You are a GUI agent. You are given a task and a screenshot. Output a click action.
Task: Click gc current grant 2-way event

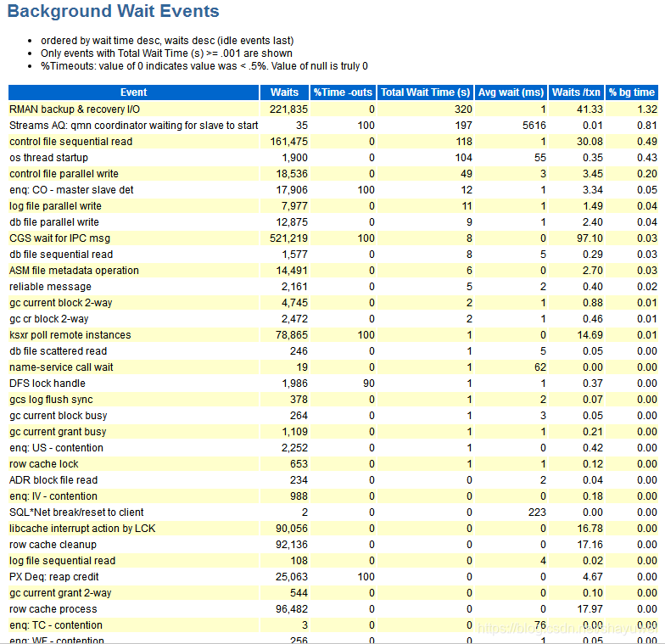[60, 592]
